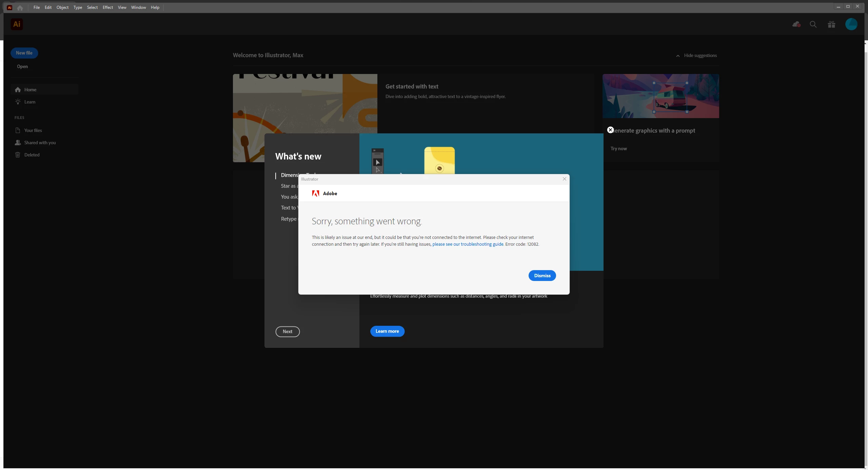
Task: Close the Illustrator error dialog
Action: coord(565,179)
